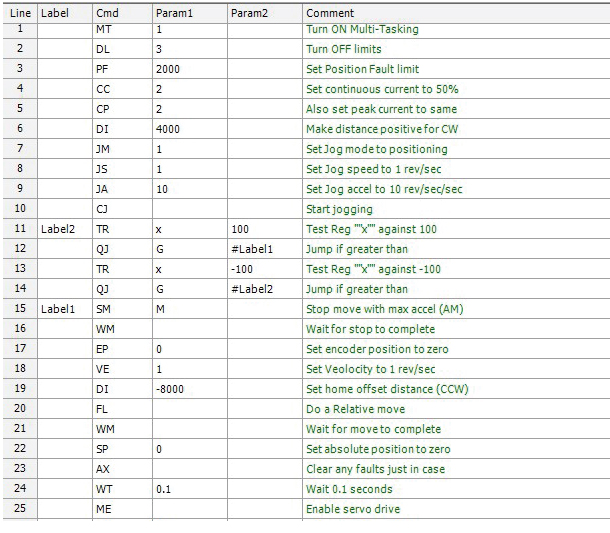
Task: Select the 'Enable servo drive' comment
Action: click(x=353, y=509)
